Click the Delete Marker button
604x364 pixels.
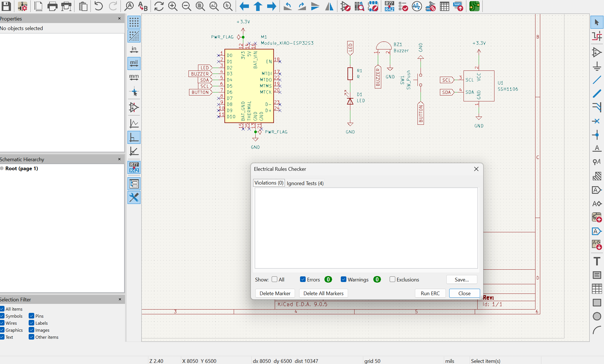(x=275, y=293)
